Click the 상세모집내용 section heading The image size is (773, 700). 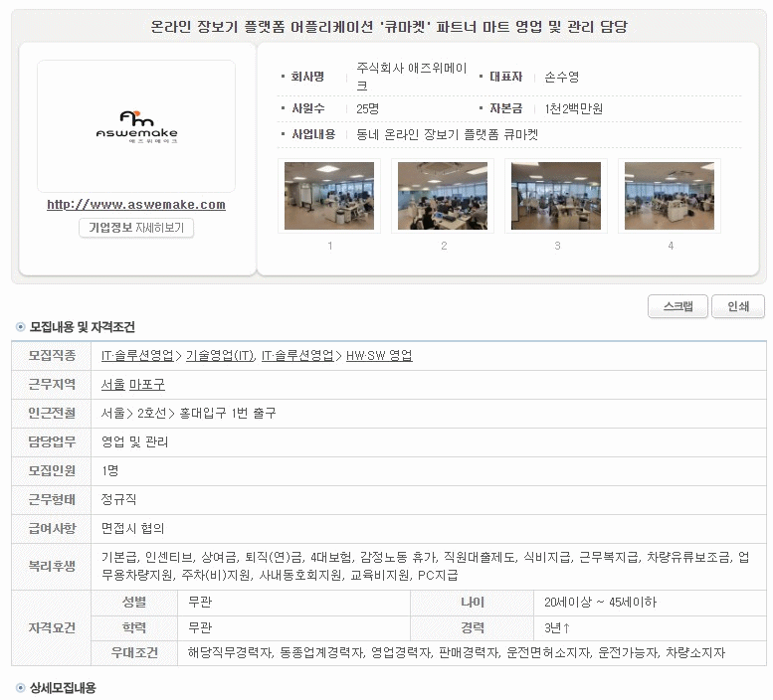click(63, 688)
